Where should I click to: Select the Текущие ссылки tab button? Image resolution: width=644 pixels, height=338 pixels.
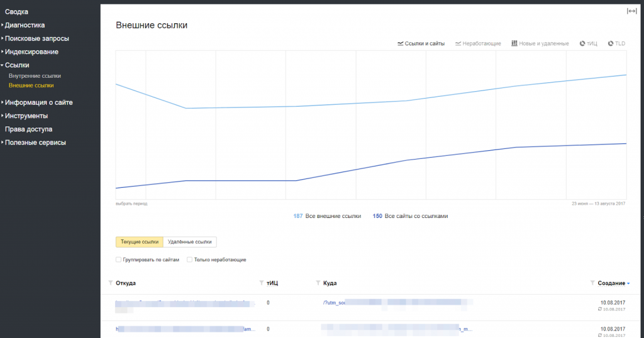(139, 242)
